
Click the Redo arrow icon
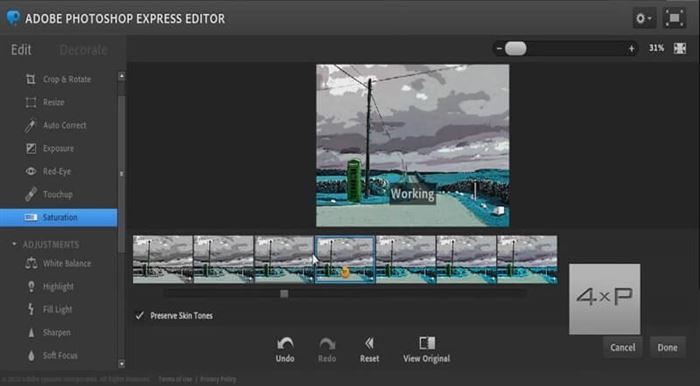(327, 343)
